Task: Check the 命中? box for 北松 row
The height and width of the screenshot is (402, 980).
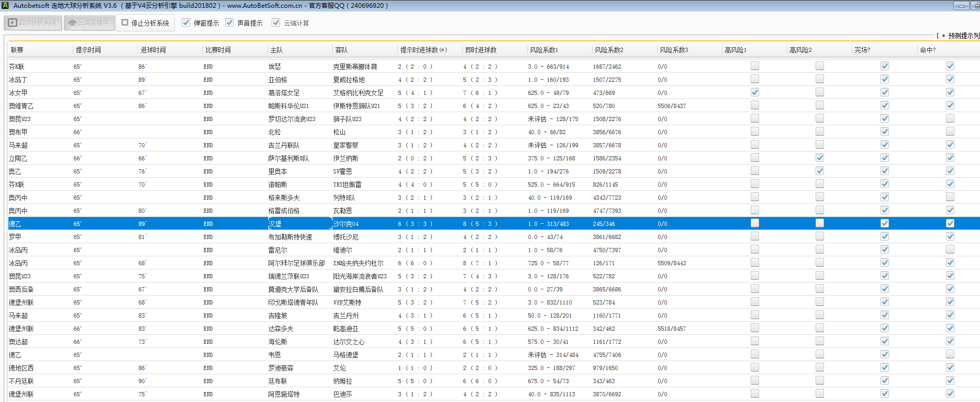Action: coord(950,132)
